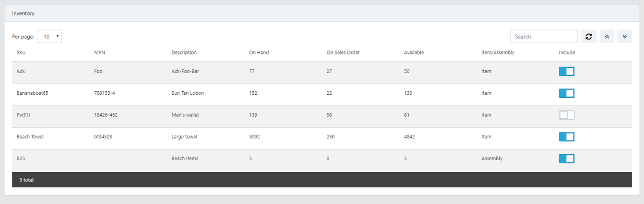Click description Beach Items
The height and width of the screenshot is (204, 644).
(x=185, y=159)
